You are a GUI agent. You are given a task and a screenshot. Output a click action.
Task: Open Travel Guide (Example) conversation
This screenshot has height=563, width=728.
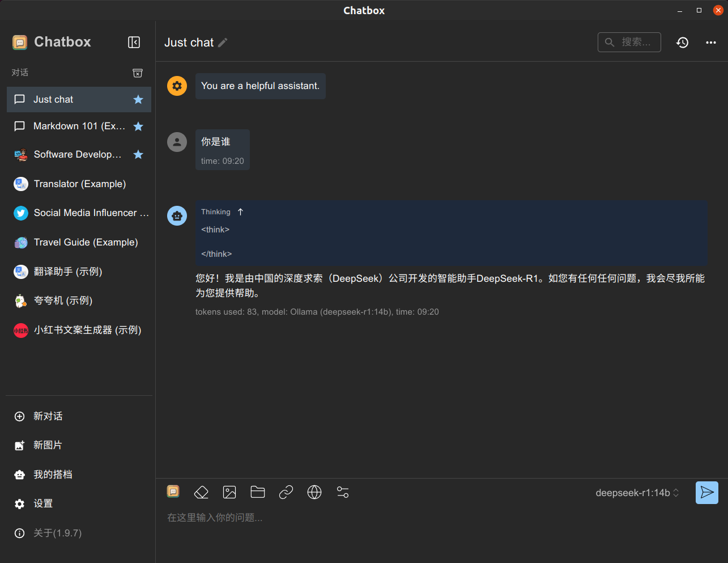coord(79,243)
